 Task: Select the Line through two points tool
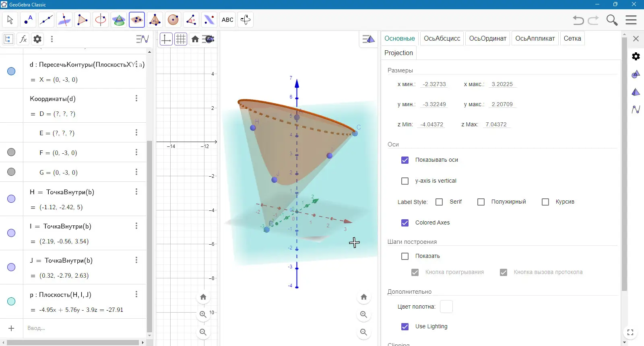point(46,20)
